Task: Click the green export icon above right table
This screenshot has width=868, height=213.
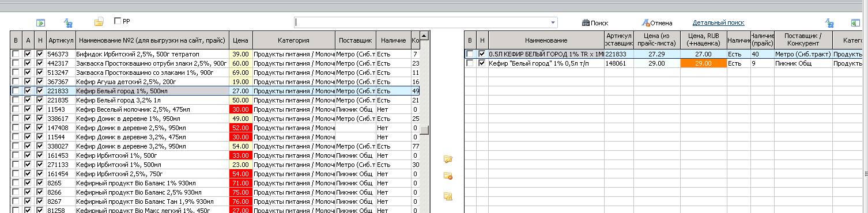Action: pyautogui.click(x=855, y=22)
